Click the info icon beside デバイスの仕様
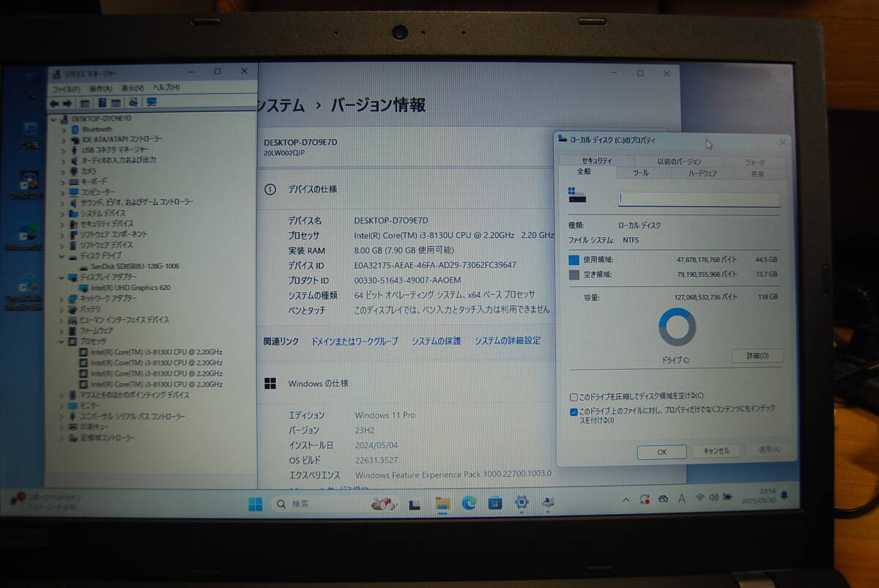This screenshot has height=588, width=879. [270, 189]
